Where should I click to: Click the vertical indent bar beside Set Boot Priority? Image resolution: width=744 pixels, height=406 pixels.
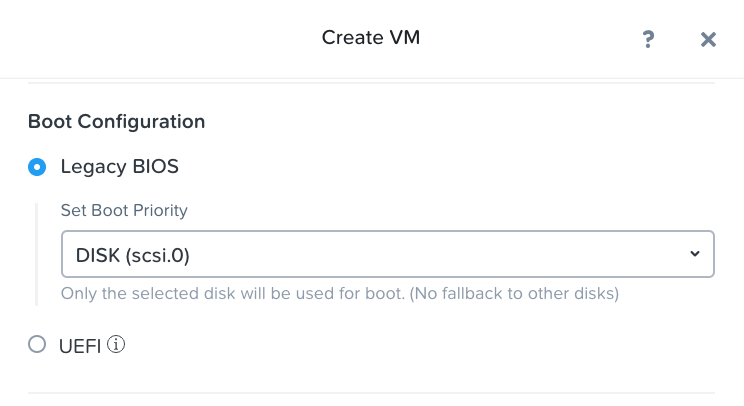click(x=37, y=254)
